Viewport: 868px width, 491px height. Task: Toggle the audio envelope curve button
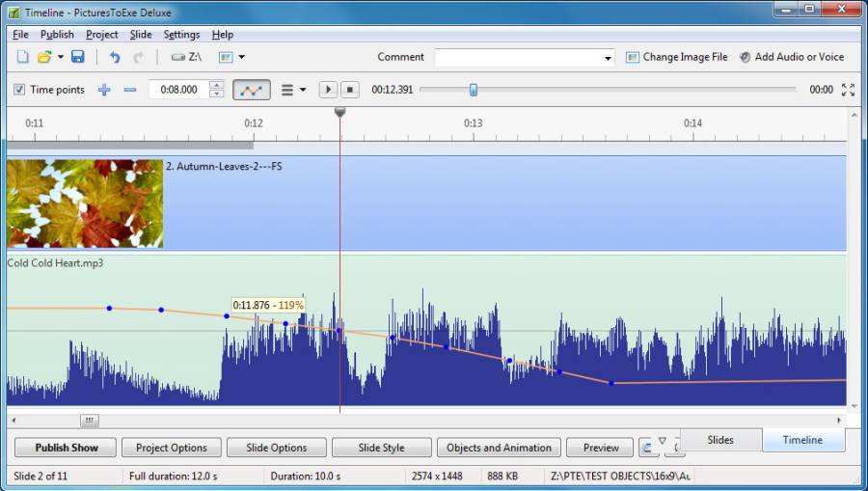251,90
